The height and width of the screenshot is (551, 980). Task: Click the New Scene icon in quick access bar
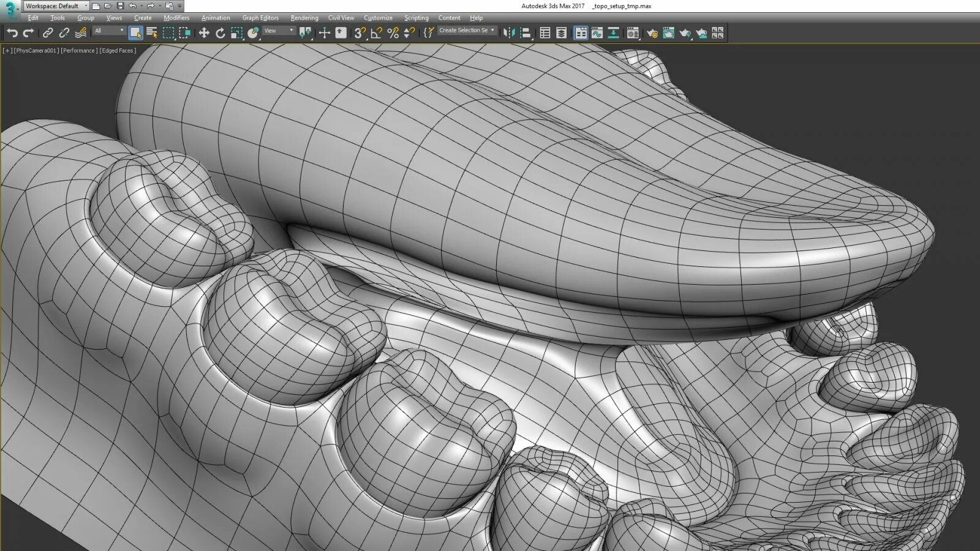click(x=96, y=6)
